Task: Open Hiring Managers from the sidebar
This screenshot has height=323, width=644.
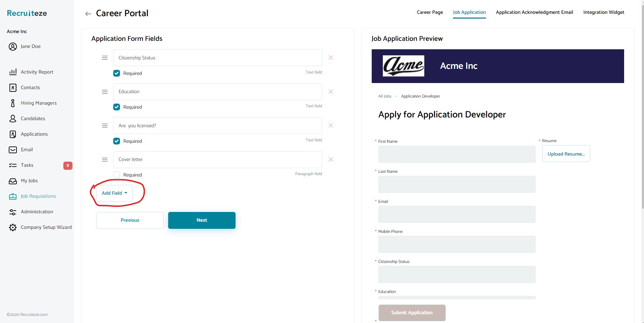Action: tap(38, 103)
